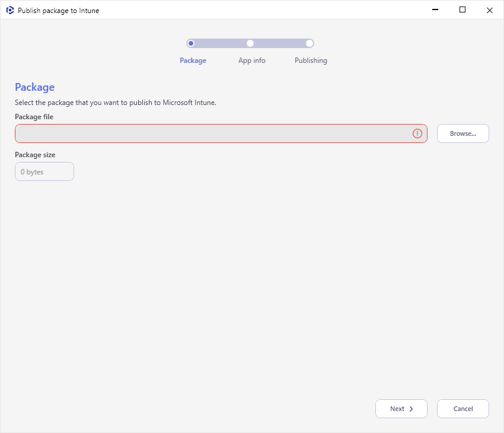The image size is (504, 433).
Task: Maximize the Publish package to Intune window
Action: (462, 10)
